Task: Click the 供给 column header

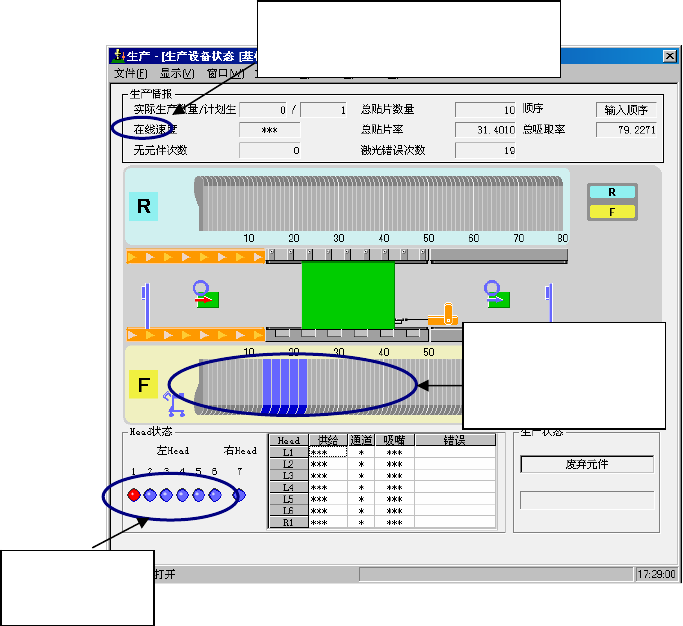Action: 328,440
